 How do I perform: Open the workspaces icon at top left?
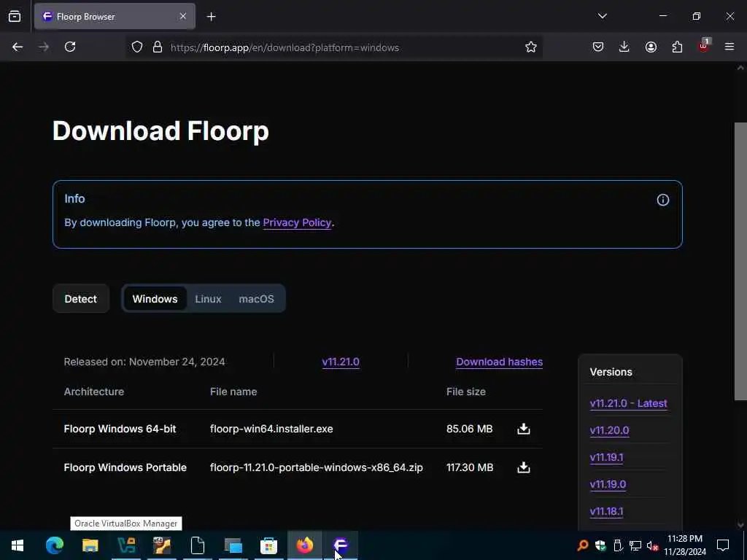15,17
